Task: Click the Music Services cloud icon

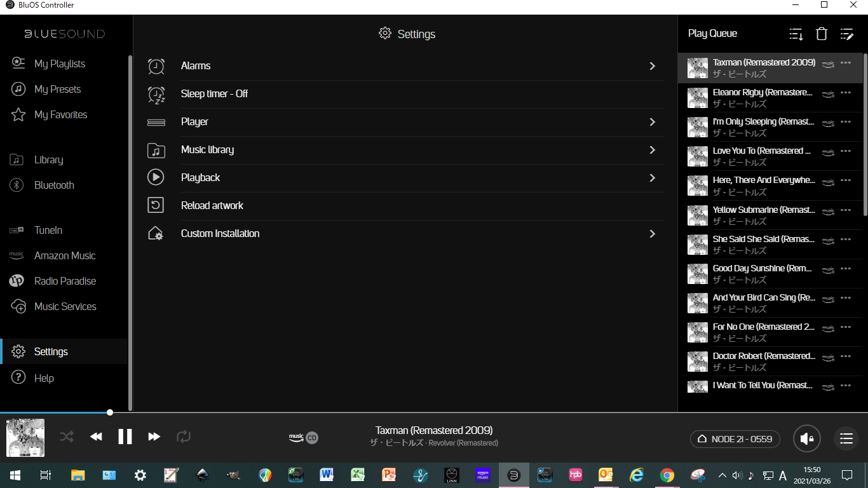Action: [18, 306]
